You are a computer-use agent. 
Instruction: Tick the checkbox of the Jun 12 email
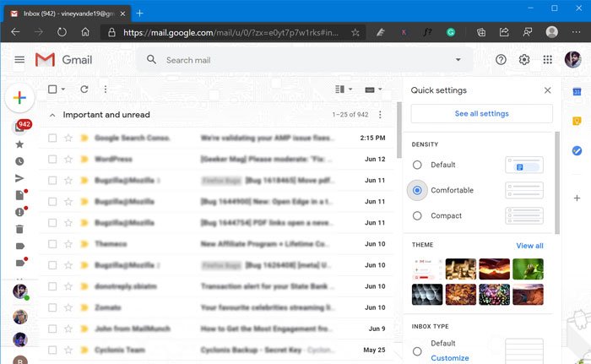pos(52,159)
